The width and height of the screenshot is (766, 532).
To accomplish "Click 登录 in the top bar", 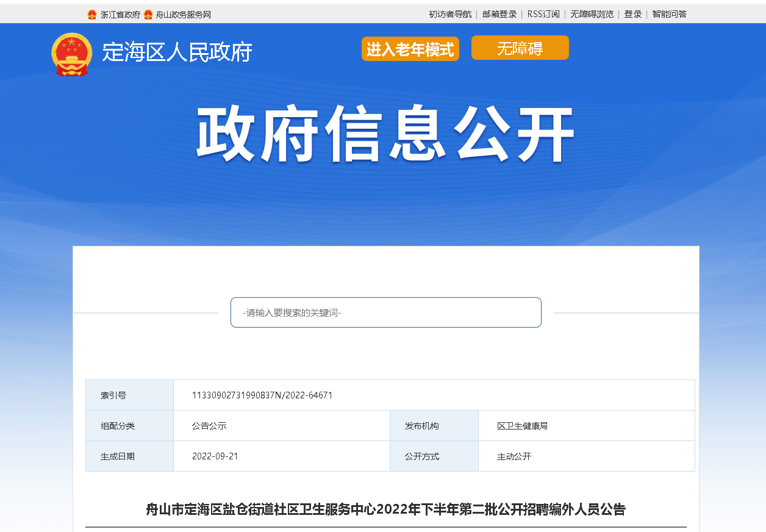I will point(632,14).
